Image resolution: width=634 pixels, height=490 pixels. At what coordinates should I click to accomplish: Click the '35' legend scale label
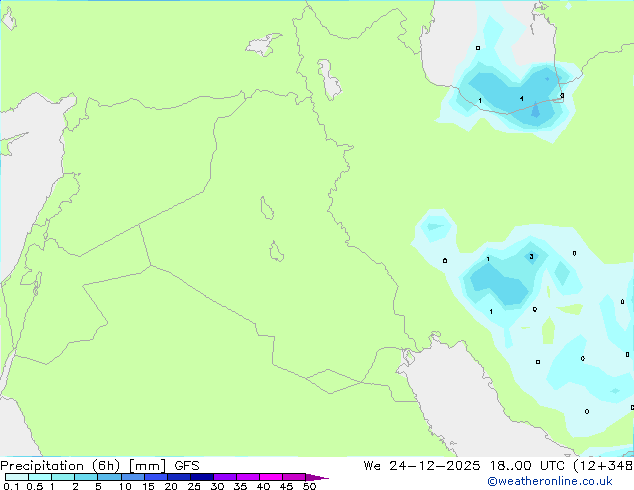click(x=240, y=486)
